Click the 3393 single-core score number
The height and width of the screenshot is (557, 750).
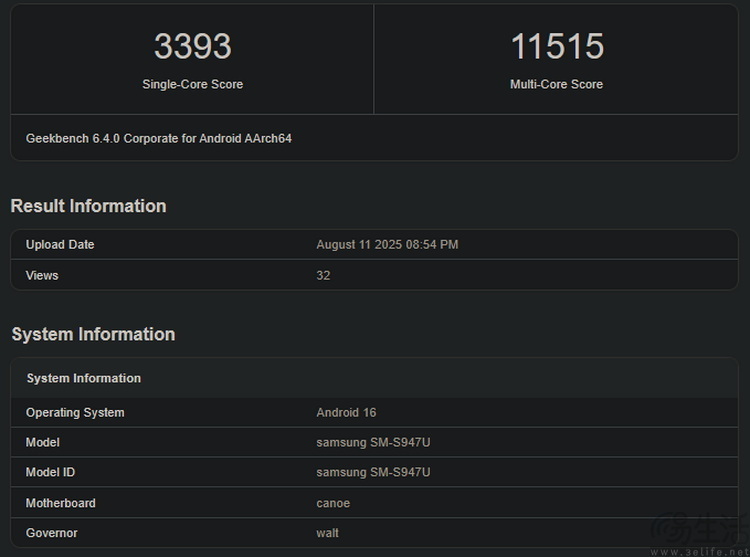pyautogui.click(x=193, y=46)
